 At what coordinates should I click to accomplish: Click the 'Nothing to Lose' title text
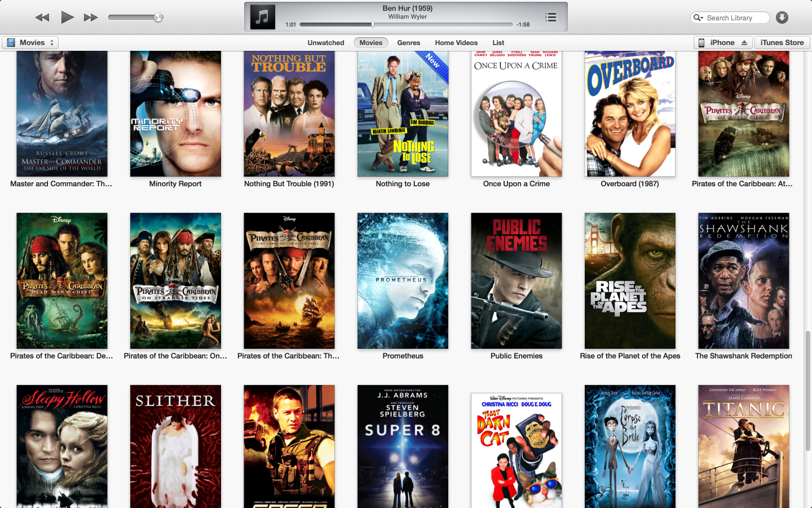point(403,184)
